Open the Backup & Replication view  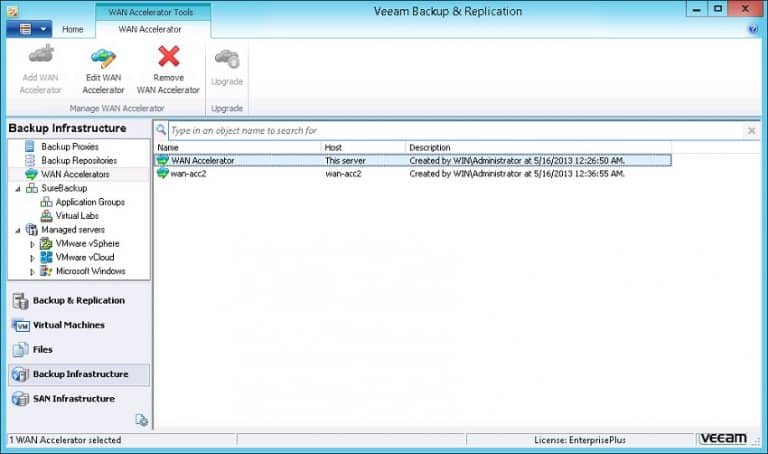pos(79,301)
